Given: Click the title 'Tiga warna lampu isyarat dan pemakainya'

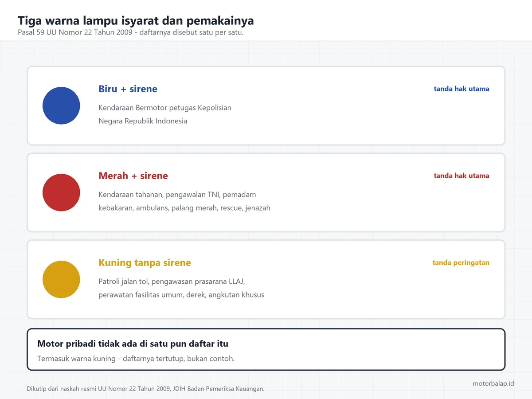Looking at the screenshot, I should 136,21.
